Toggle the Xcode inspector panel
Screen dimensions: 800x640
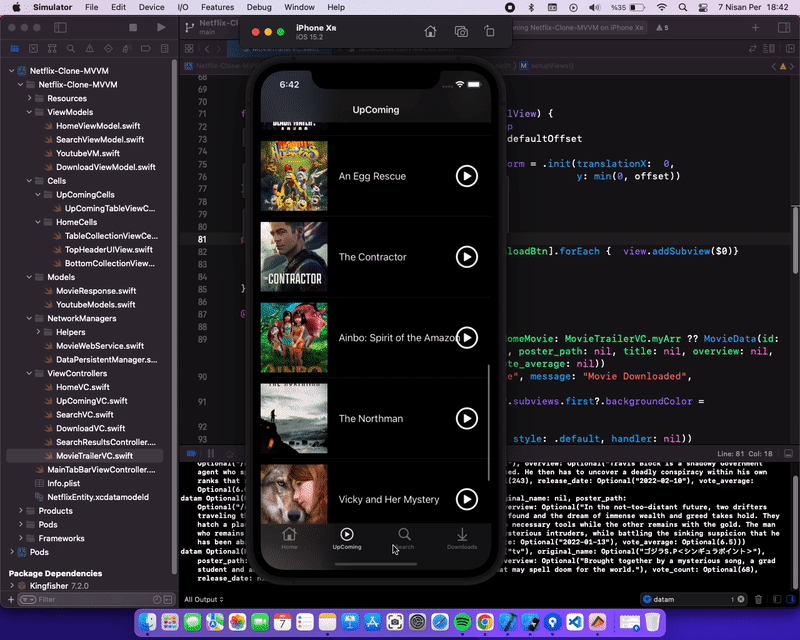pyautogui.click(x=784, y=28)
